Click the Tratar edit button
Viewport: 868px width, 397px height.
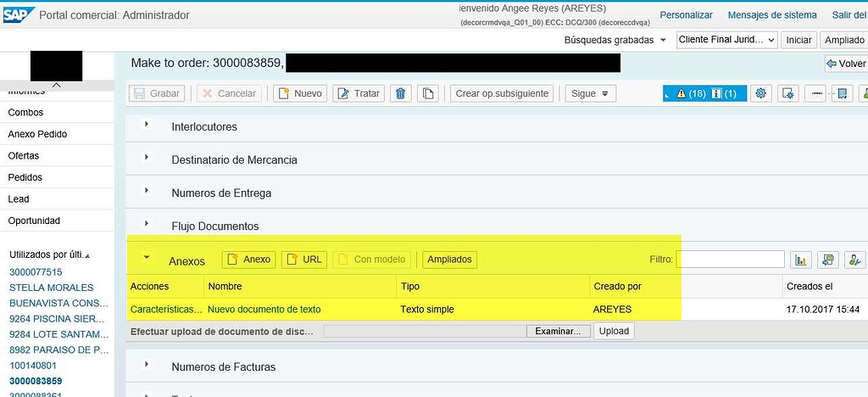[359, 93]
